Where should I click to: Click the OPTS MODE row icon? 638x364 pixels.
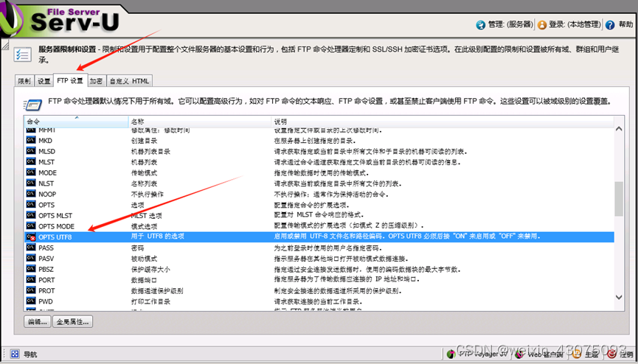[31, 225]
